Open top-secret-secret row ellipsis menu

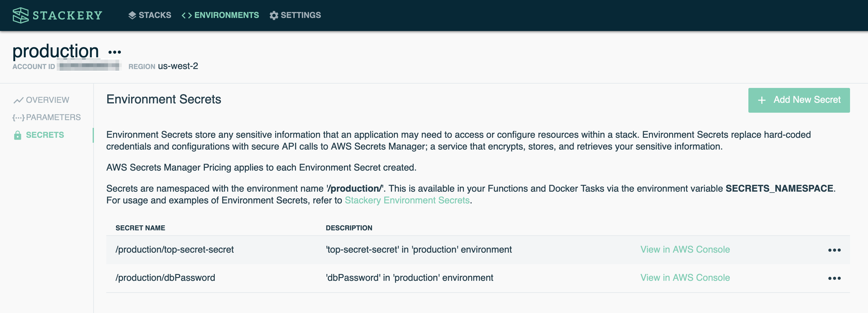834,250
